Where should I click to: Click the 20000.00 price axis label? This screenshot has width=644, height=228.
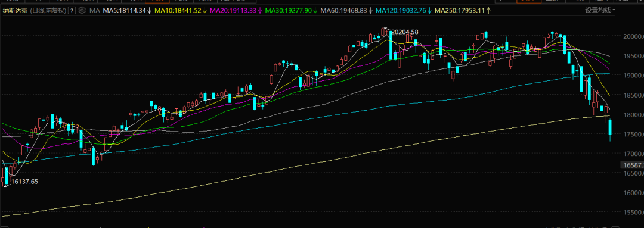coord(633,36)
